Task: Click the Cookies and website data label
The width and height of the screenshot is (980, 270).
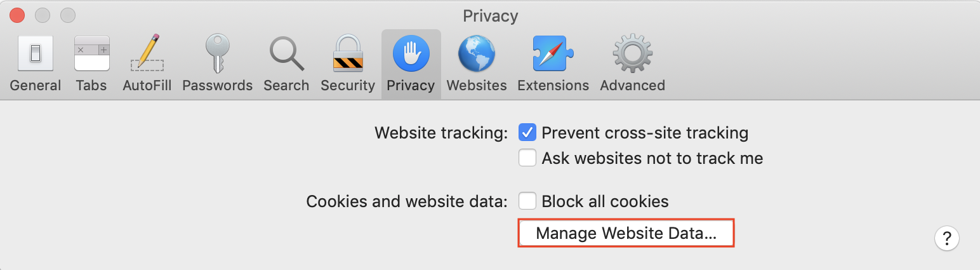Action: (407, 201)
